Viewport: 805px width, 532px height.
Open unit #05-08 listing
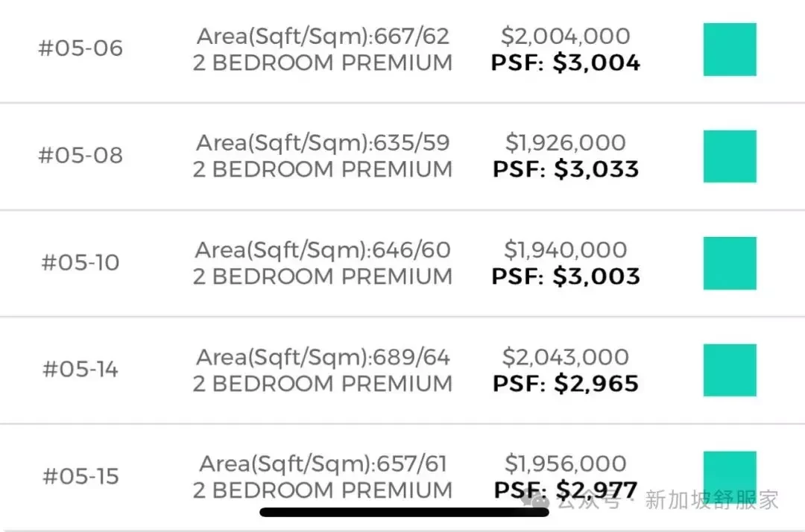[80, 156]
